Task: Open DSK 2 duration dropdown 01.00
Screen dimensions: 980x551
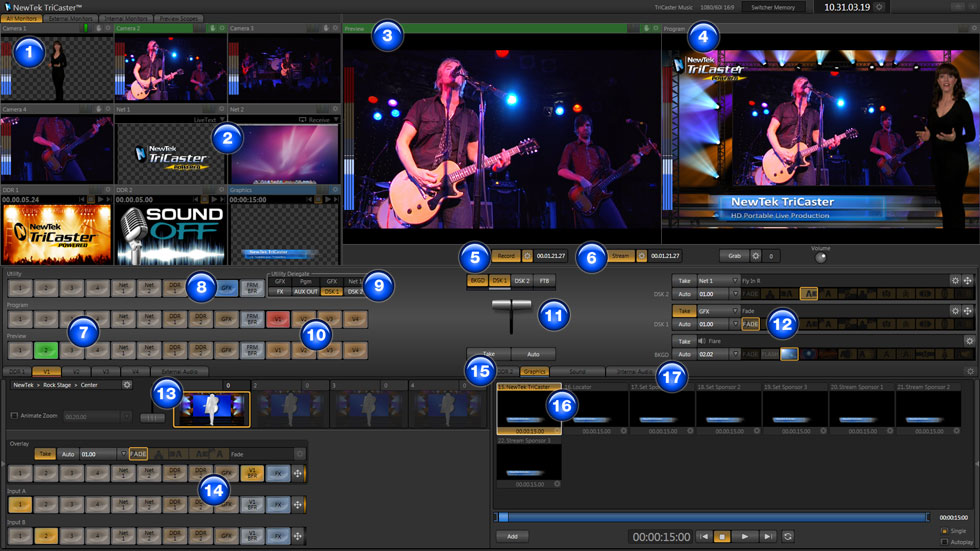Action: pyautogui.click(x=735, y=294)
